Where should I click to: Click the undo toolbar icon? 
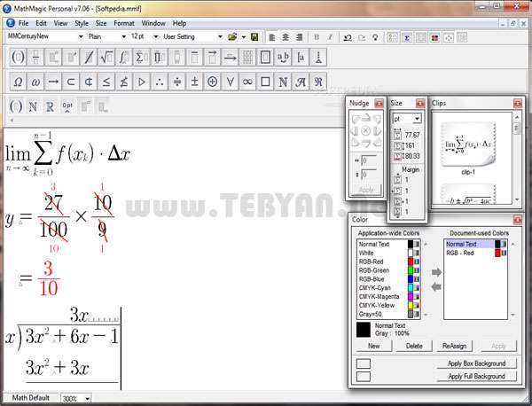pyautogui.click(x=347, y=37)
